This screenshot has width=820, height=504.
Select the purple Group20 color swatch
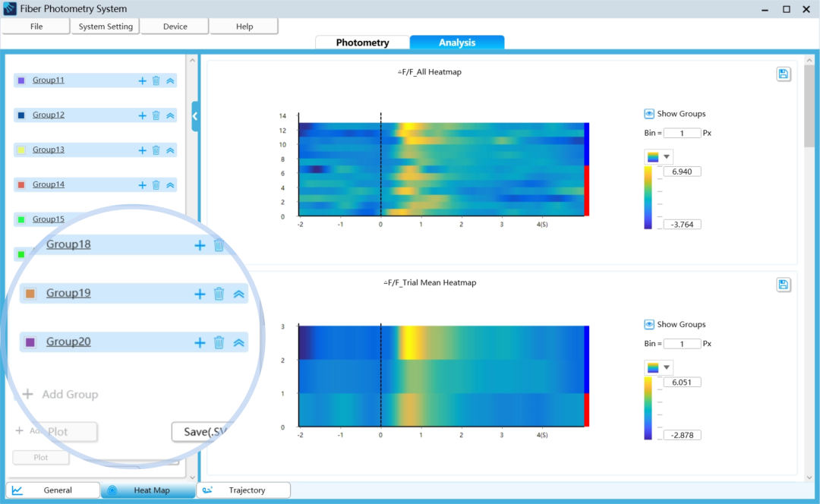[x=30, y=342]
